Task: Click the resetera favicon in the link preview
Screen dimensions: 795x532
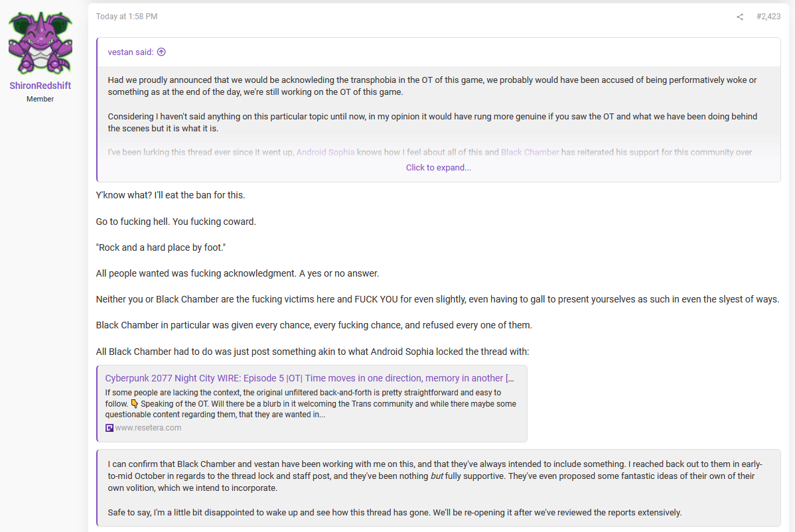Action: [x=109, y=428]
